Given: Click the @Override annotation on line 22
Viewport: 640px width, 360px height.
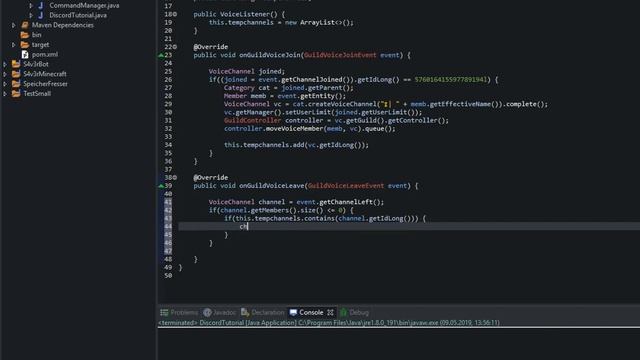Looking at the screenshot, I should 211,47.
